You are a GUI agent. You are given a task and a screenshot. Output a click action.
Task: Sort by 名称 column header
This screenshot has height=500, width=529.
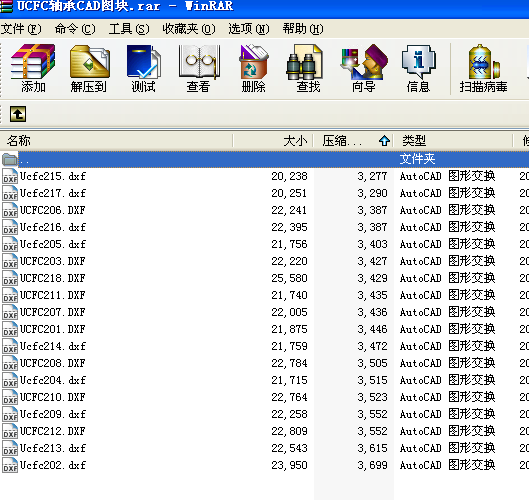pos(116,141)
